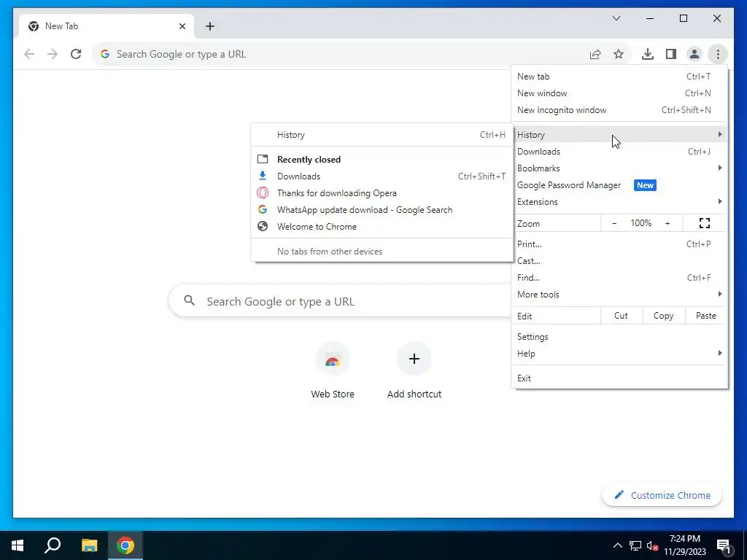
Task: Open File Explorer from taskbar
Action: (x=89, y=545)
